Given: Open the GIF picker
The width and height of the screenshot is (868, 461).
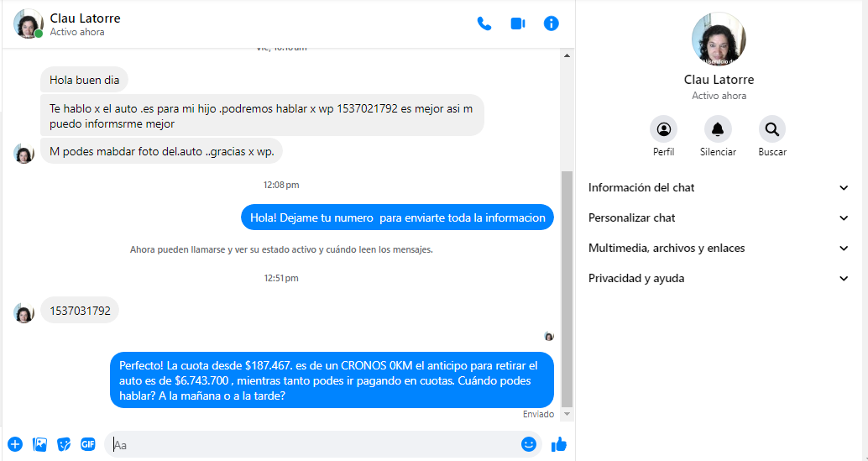Looking at the screenshot, I should [x=87, y=444].
